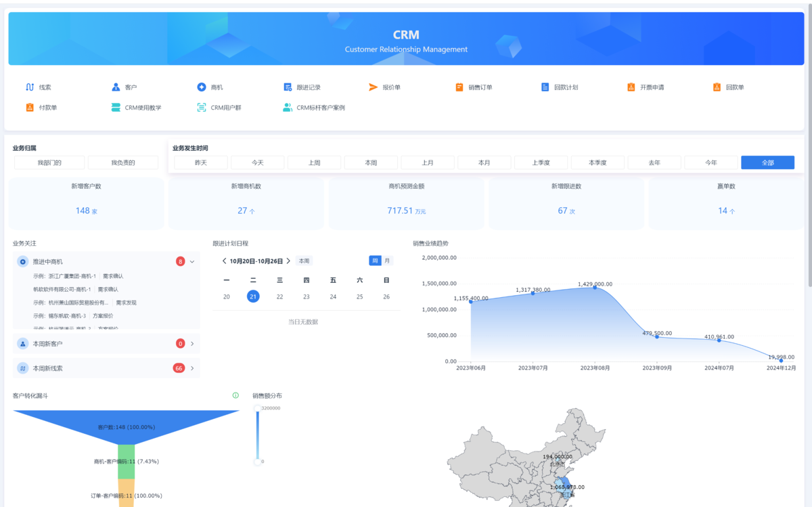Open the CRM使用教学 tutorial icon
Image resolution: width=812 pixels, height=507 pixels.
coord(116,108)
